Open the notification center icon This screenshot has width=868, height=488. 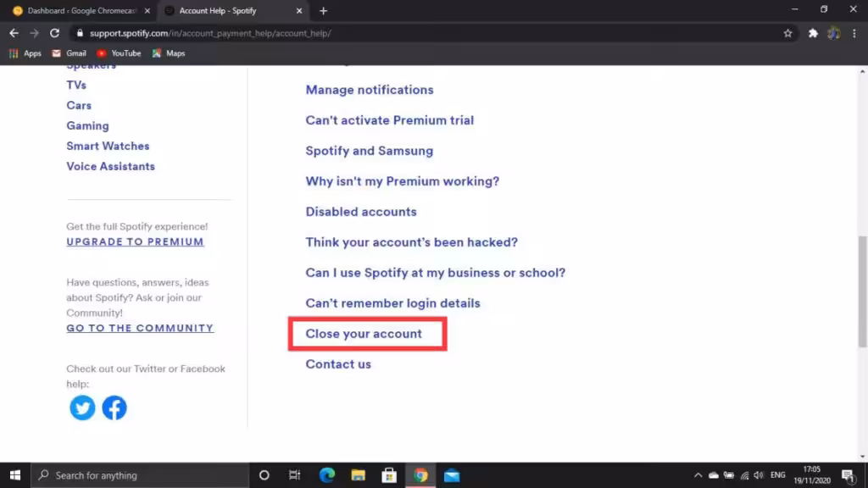pos(849,475)
